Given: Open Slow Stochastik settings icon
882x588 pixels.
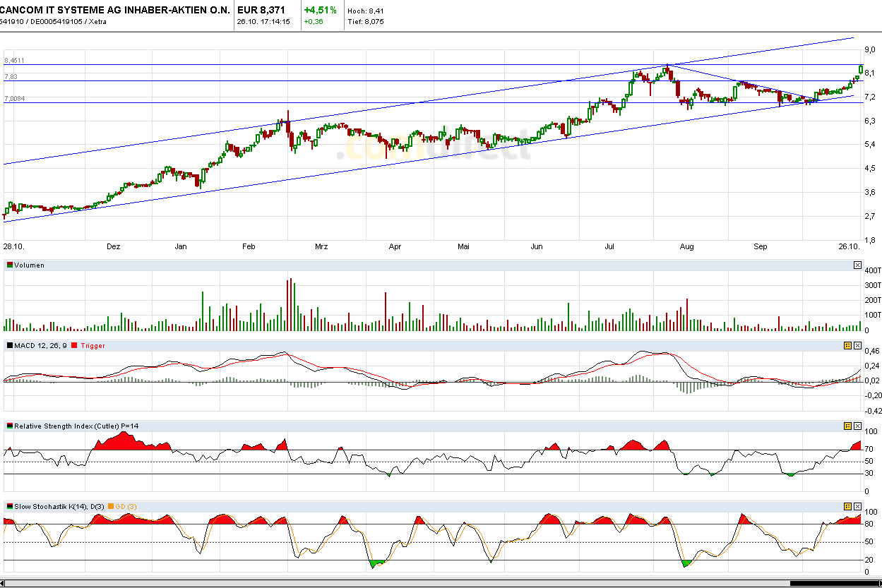Looking at the screenshot, I should (847, 506).
